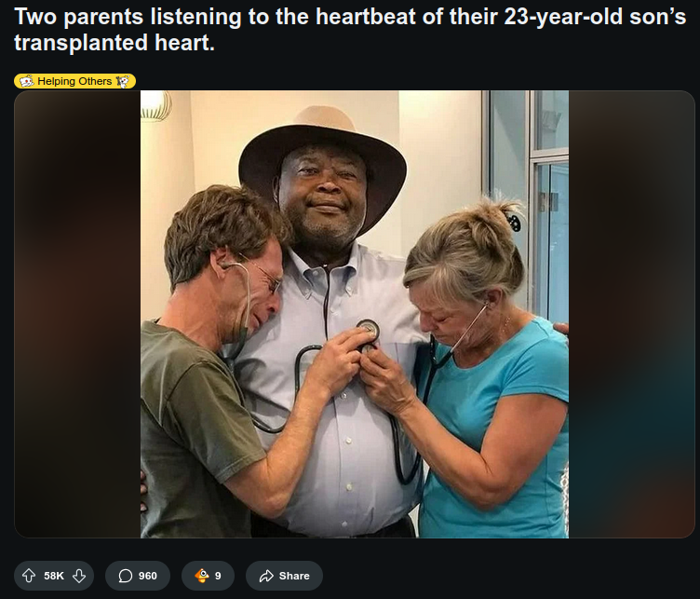700x599 pixels.
Task: Click the Share button label
Action: (x=294, y=576)
